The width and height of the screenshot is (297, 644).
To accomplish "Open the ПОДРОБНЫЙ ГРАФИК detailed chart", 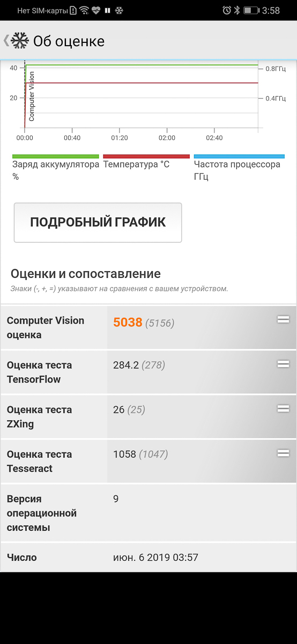I will pyautogui.click(x=98, y=222).
